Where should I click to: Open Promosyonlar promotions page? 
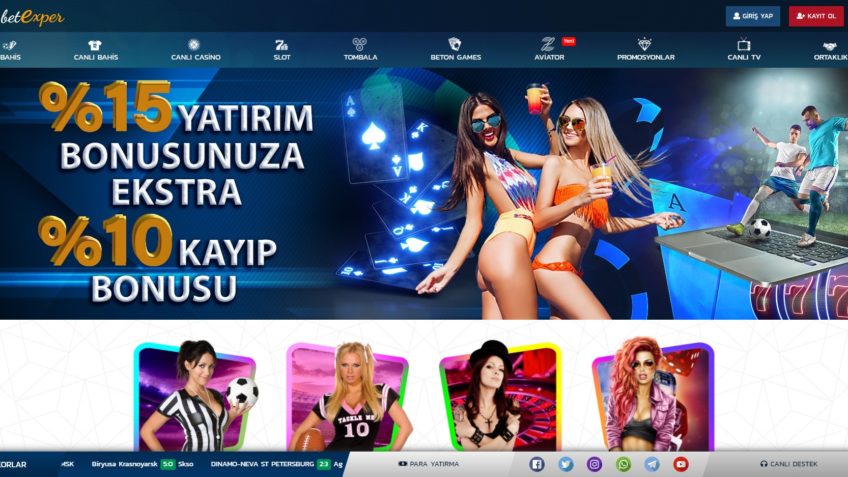[x=645, y=50]
